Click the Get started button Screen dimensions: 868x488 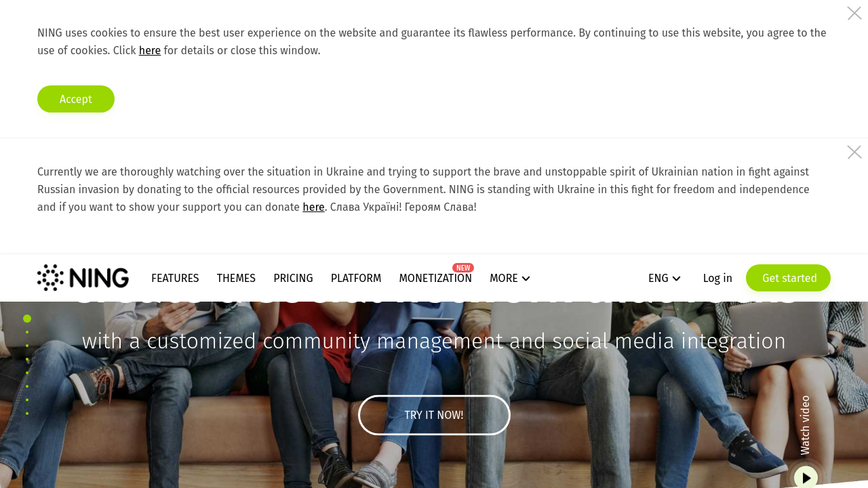pos(788,278)
